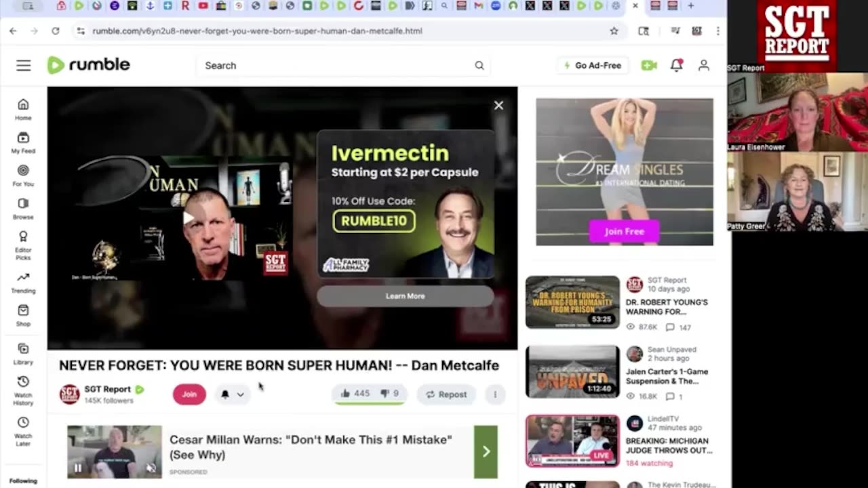The image size is (868, 488).
Task: Bookmark this page with star icon
Action: coord(614,30)
